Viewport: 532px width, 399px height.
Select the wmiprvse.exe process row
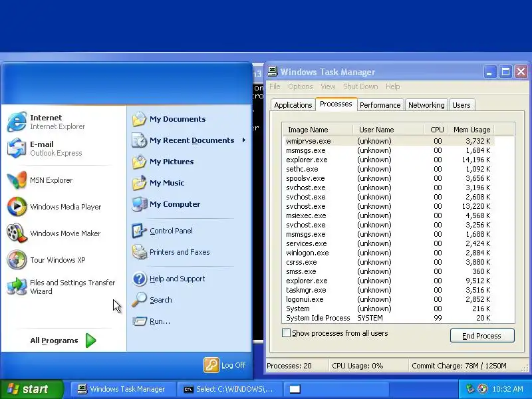pos(388,141)
